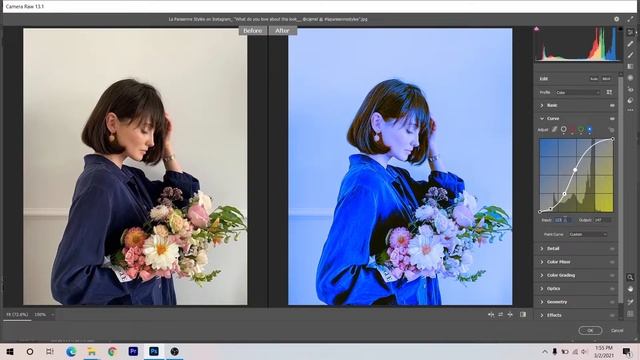Open Chrome from the taskbar
The height and width of the screenshot is (360, 640).
click(112, 351)
